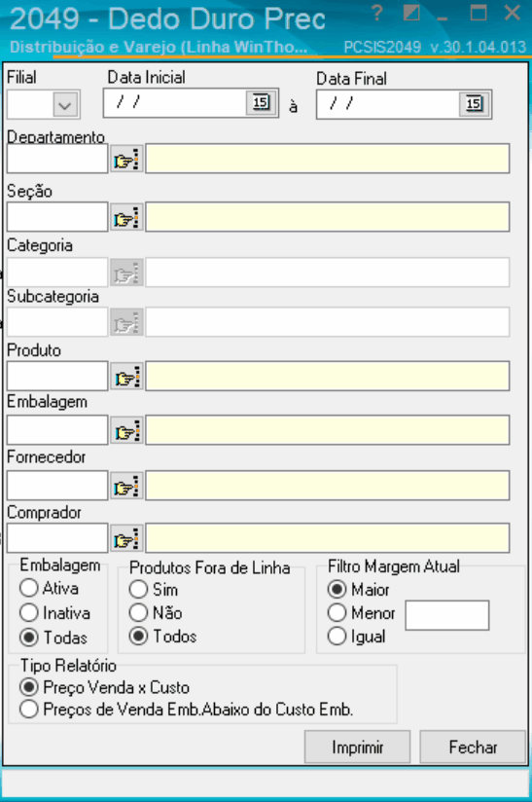Viewport: 532px width, 802px height.
Task: Click the Seção code input field
Action: 57,217
